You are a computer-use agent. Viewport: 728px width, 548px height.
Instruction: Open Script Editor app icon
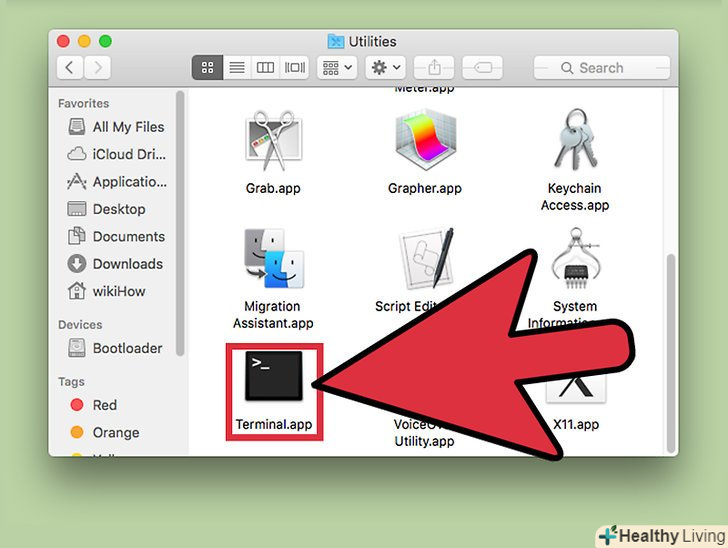tap(426, 258)
